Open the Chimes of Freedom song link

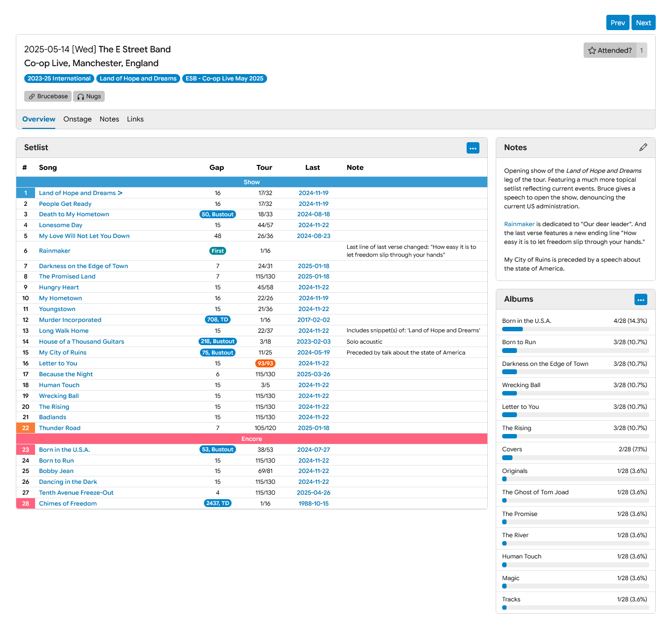(68, 504)
